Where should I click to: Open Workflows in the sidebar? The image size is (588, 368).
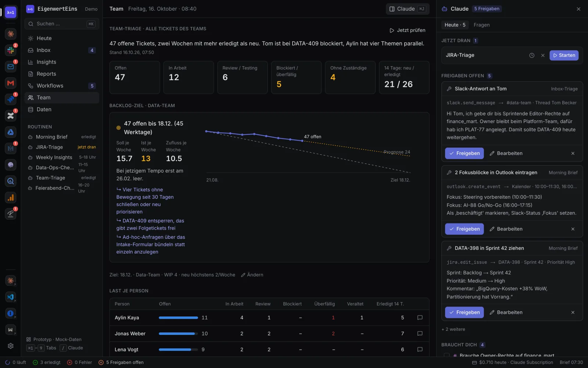tap(62, 86)
